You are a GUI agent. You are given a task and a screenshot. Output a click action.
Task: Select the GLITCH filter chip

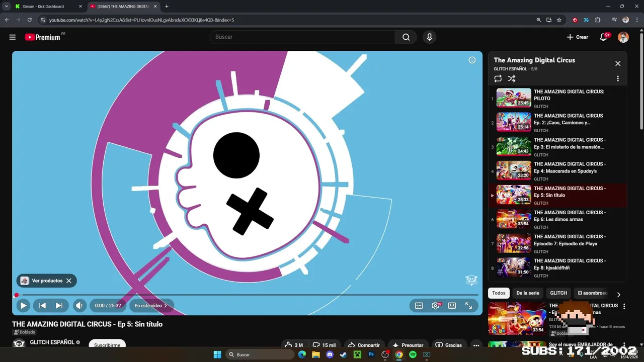point(558,293)
